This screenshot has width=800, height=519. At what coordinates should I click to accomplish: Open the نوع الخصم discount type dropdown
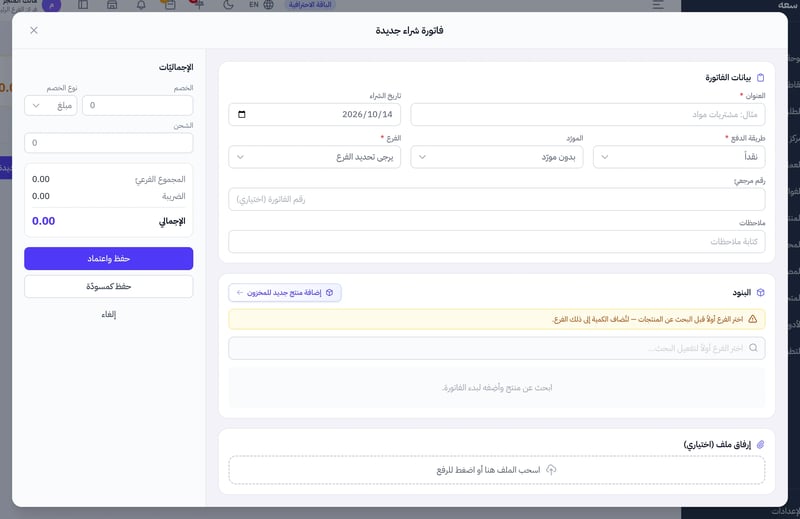click(51, 105)
